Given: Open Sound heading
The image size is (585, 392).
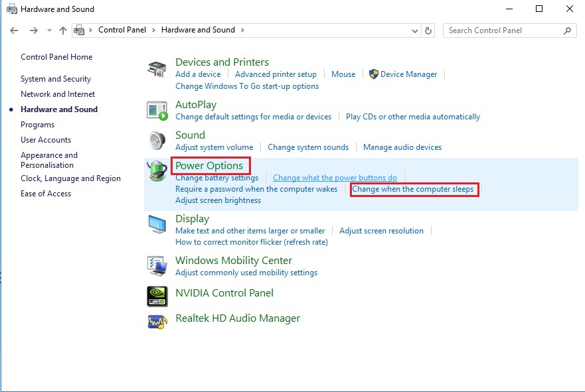Looking at the screenshot, I should [x=191, y=135].
